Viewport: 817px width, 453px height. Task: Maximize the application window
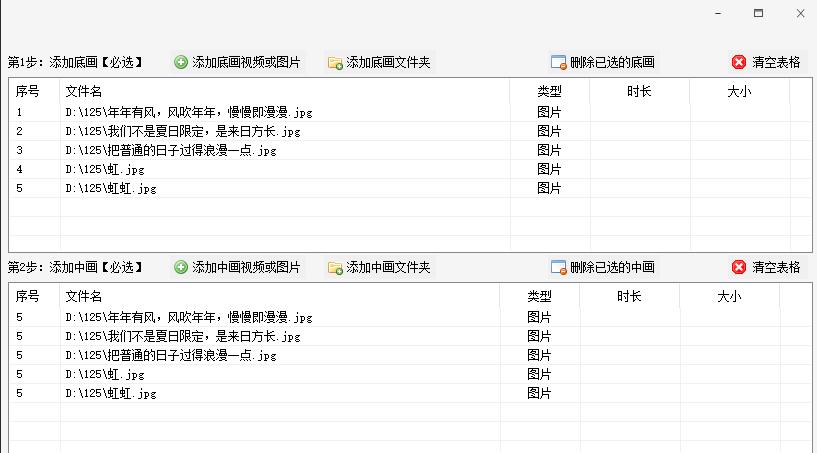[x=759, y=13]
